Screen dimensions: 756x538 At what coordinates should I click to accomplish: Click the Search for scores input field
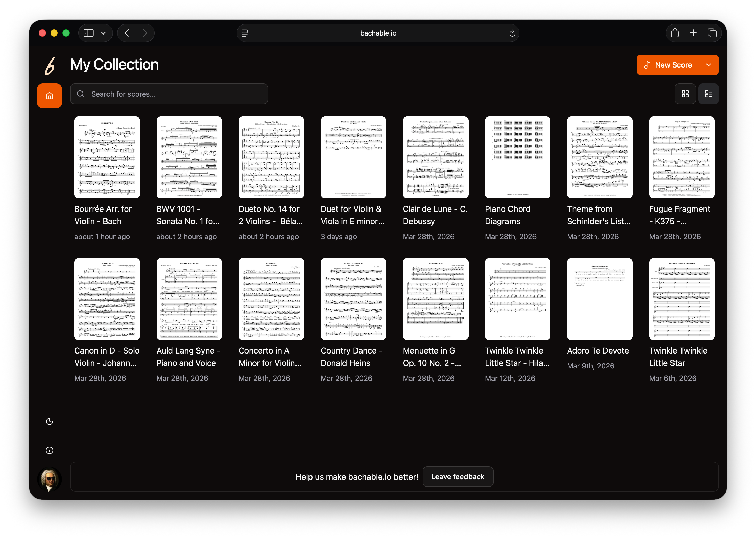point(169,94)
